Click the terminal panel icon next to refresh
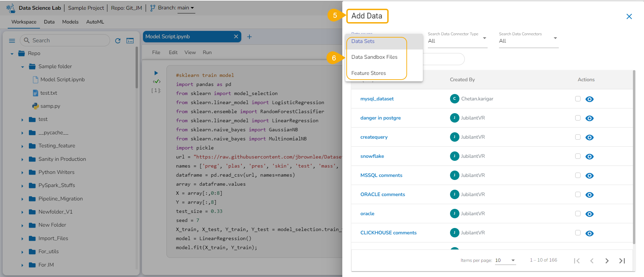This screenshot has width=644, height=277. 130,41
